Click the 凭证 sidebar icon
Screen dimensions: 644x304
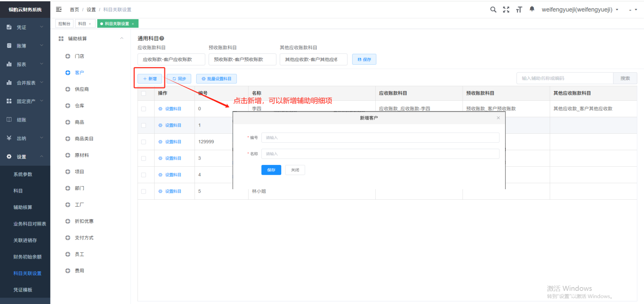tap(9, 27)
